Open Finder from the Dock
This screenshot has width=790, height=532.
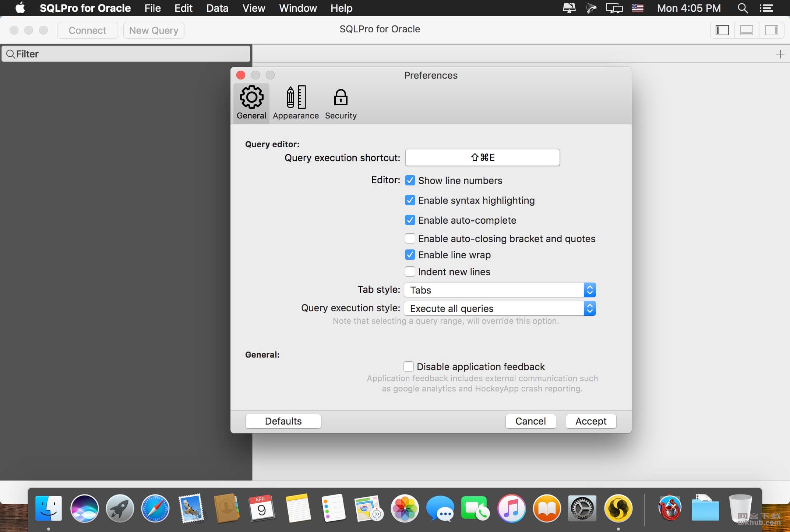[x=49, y=508]
